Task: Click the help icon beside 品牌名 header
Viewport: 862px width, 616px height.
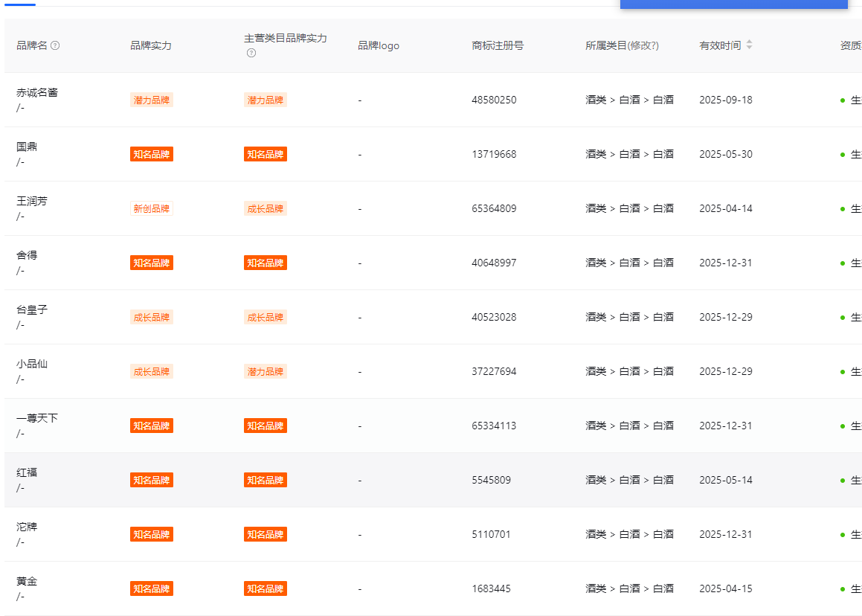Action: click(x=55, y=45)
